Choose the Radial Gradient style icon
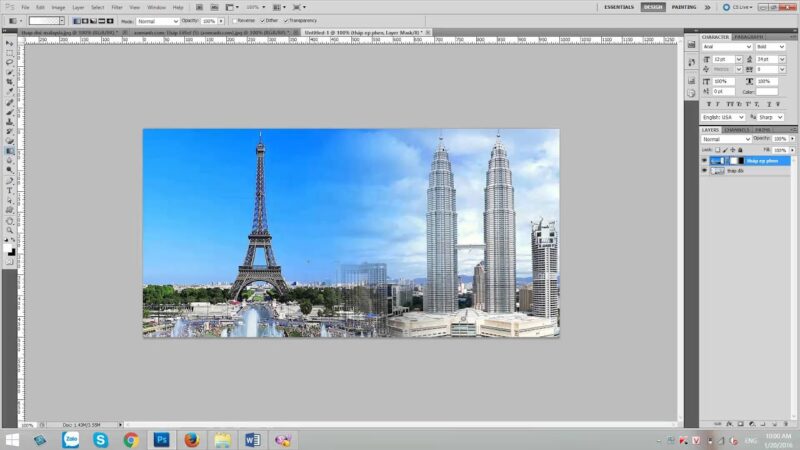Screen dimensions: 800x450 click(x=85, y=21)
